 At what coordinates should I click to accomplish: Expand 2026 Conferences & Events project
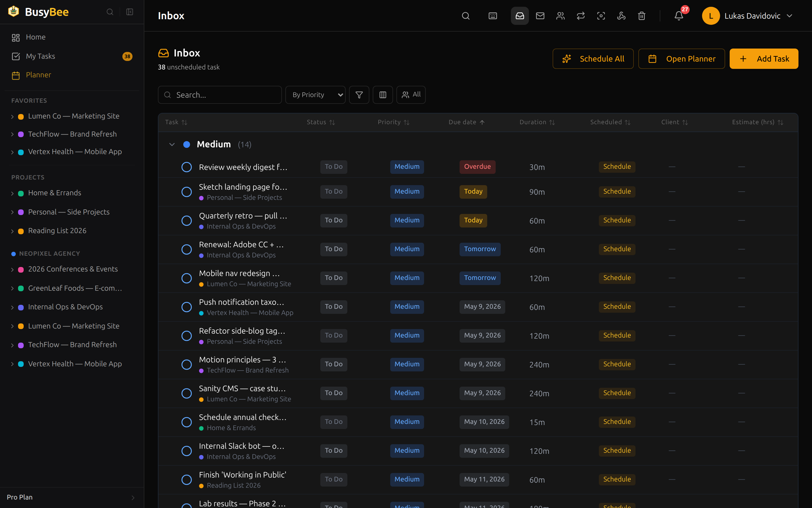(x=12, y=270)
